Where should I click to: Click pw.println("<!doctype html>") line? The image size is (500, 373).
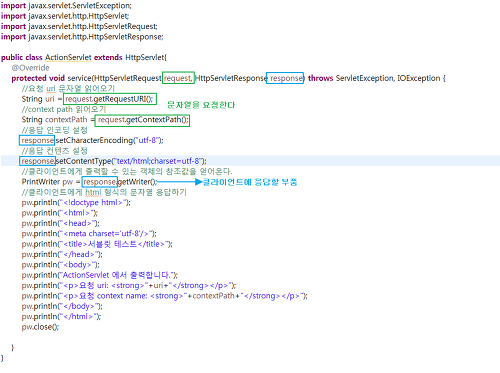[76, 202]
